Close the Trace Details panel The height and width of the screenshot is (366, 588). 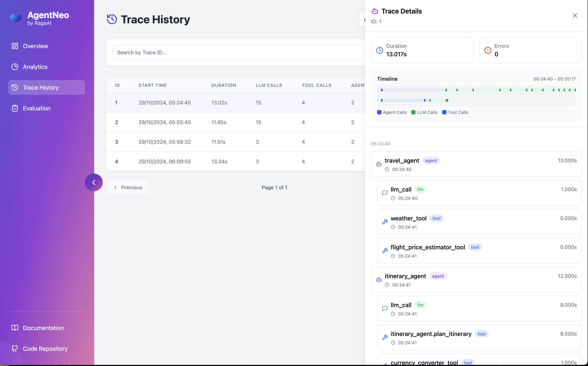(575, 16)
